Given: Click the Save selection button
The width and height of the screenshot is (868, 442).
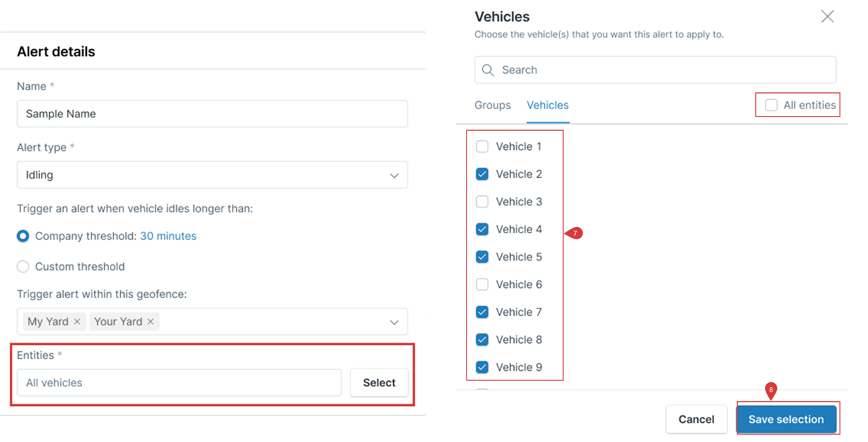Looking at the screenshot, I should point(787,419).
